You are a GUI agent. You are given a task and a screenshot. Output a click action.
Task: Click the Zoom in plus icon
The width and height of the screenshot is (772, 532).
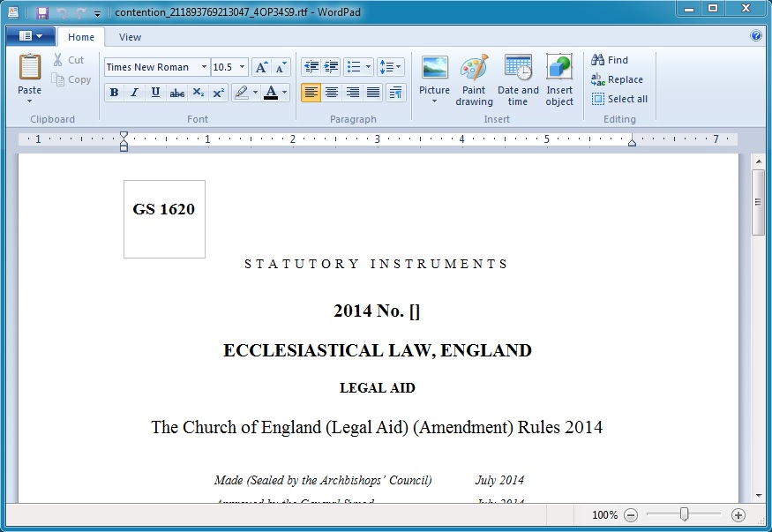pyautogui.click(x=738, y=515)
